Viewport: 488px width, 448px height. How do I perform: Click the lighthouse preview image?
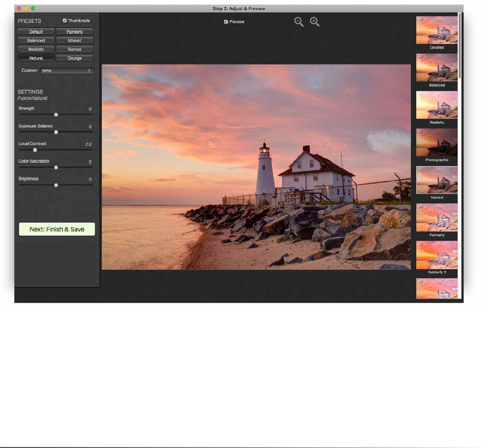[256, 167]
